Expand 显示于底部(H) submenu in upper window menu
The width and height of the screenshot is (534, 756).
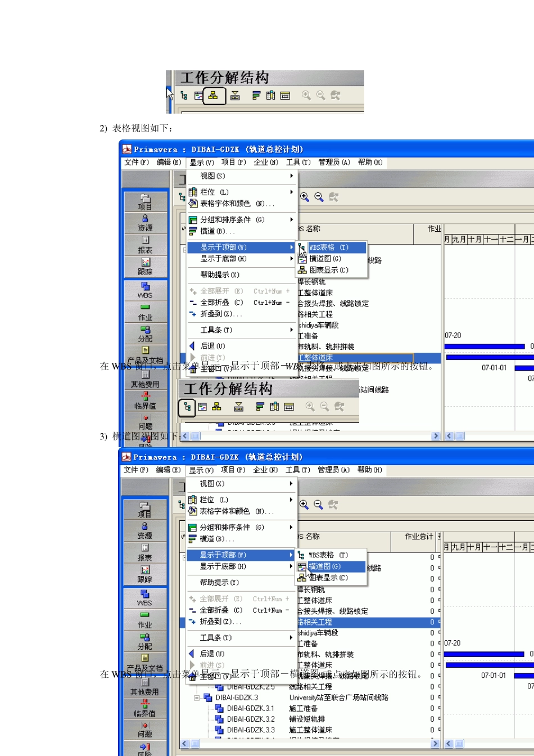click(x=241, y=259)
